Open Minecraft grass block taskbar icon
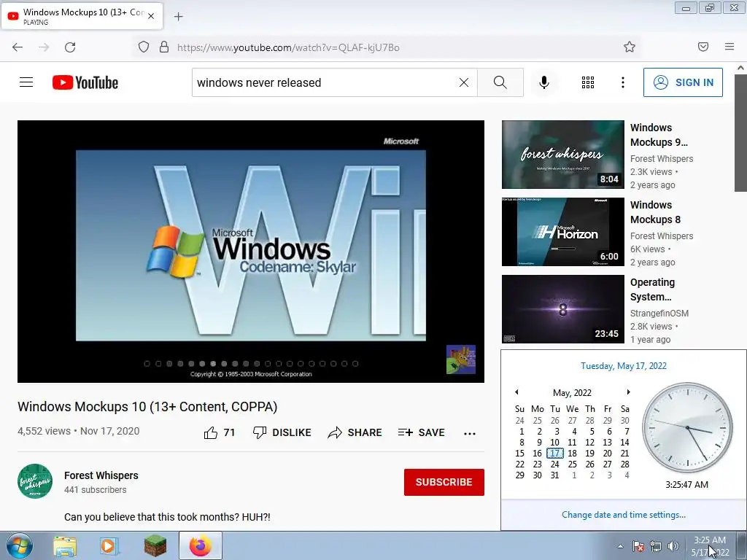This screenshot has width=747, height=560. point(155,546)
